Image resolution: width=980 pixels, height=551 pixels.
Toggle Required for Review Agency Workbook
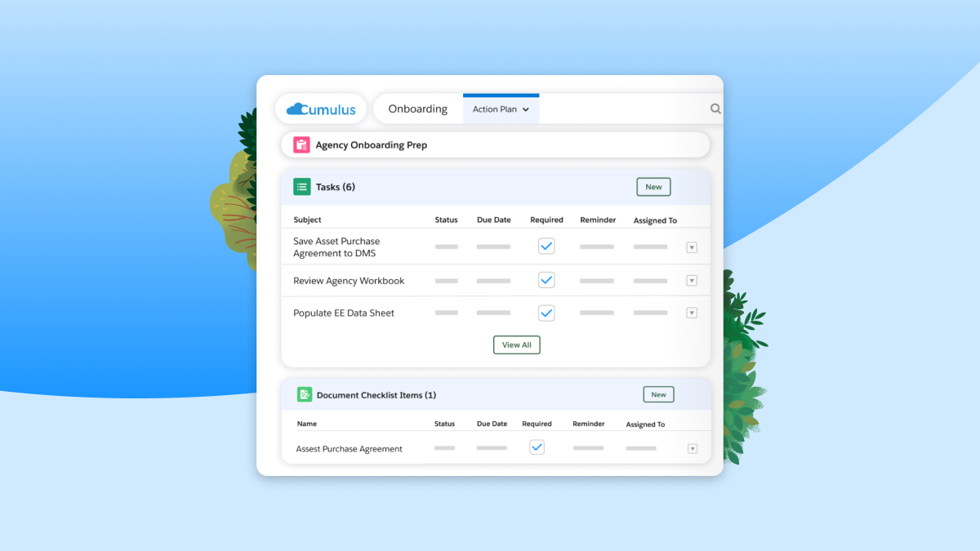[546, 279]
